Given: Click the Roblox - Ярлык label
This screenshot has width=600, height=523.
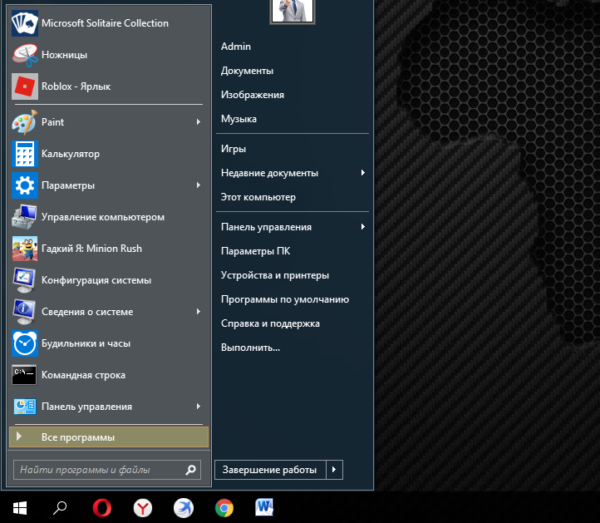Looking at the screenshot, I should (76, 86).
